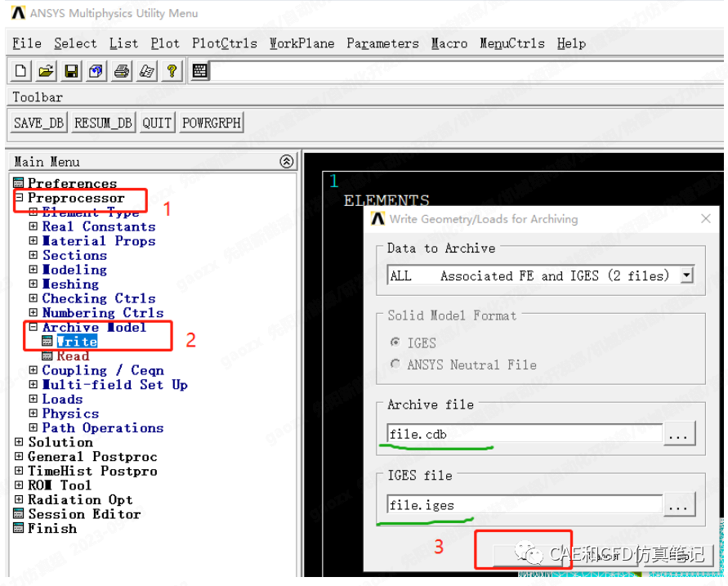Image resolution: width=728 pixels, height=586 pixels.
Task: Open the List menu
Action: click(123, 43)
